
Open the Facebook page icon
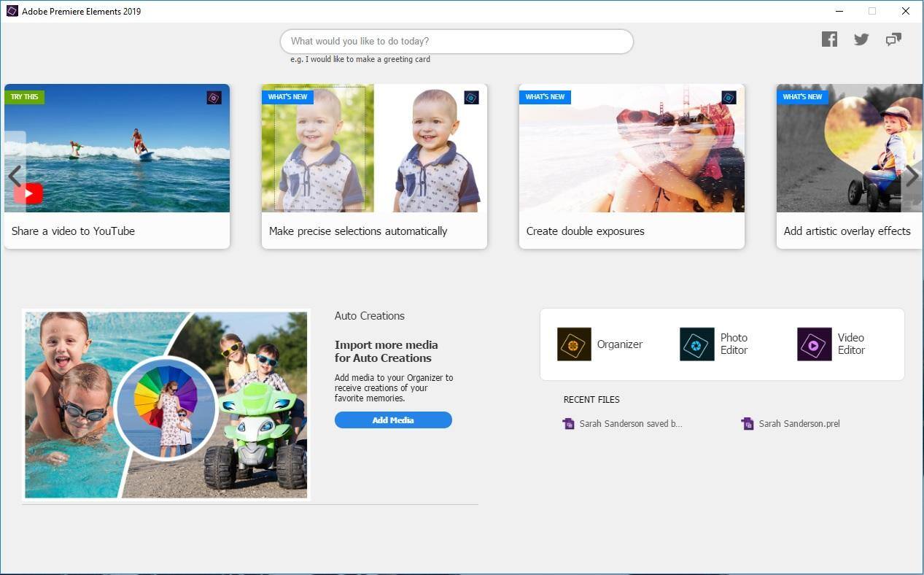pos(829,39)
